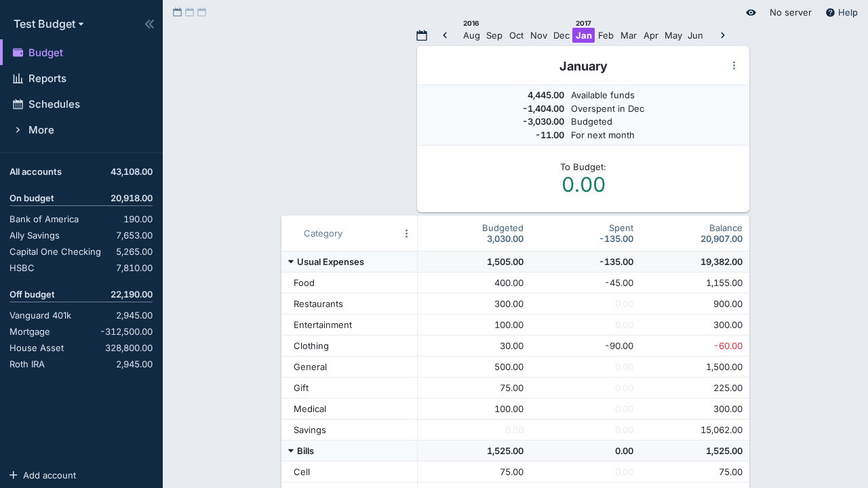Open the Help menu
This screenshot has height=488, width=868.
coord(842,12)
